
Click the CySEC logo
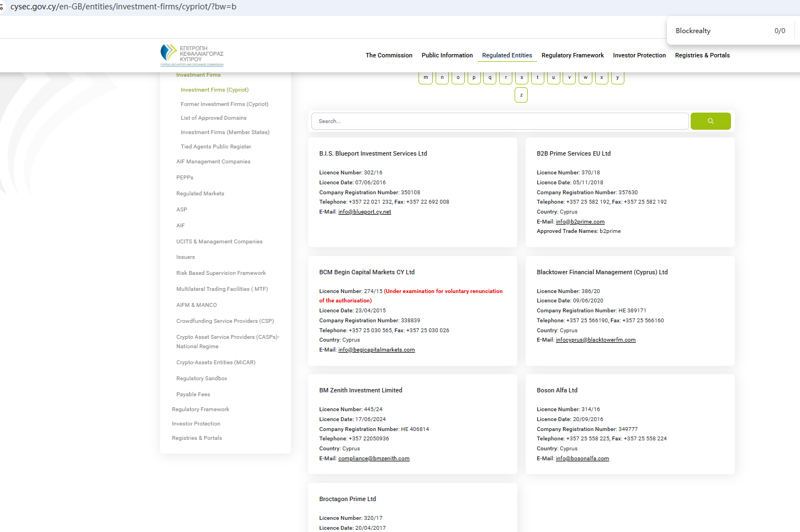192,55
